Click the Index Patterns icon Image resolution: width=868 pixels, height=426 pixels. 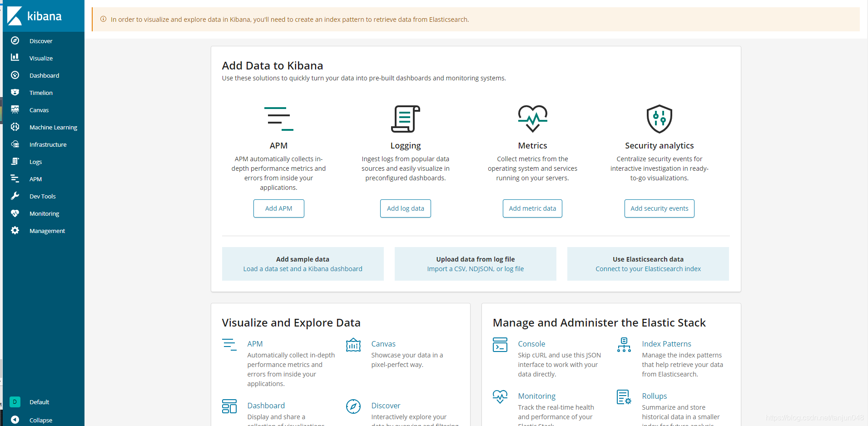(624, 345)
